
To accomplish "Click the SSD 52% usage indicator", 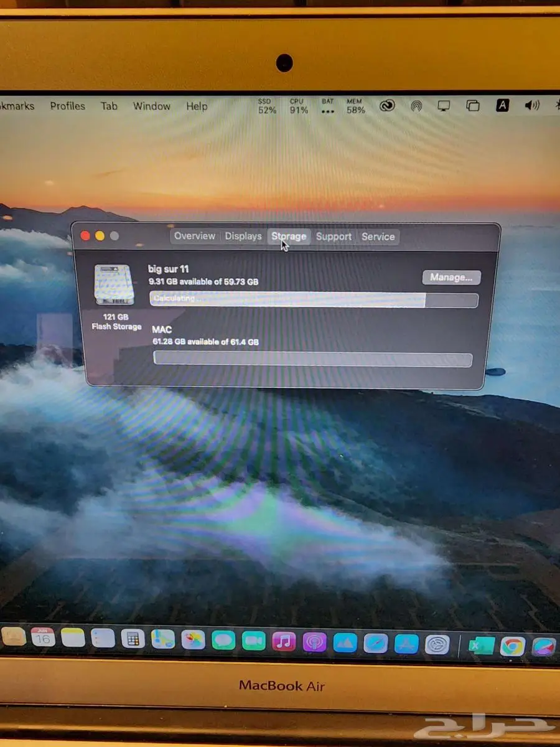I will pos(267,106).
